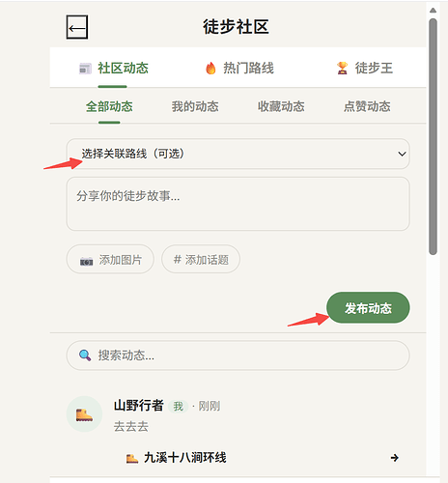The height and width of the screenshot is (483, 448).
Task: Click the small boot icon beside 九溪十八涧环线
Action: (x=132, y=458)
